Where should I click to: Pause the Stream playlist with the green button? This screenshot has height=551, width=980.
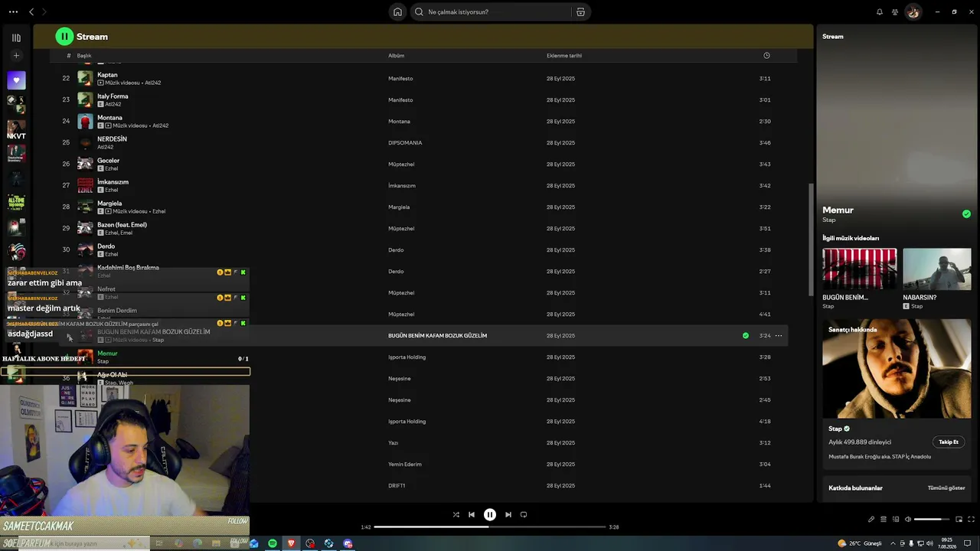[x=64, y=36]
